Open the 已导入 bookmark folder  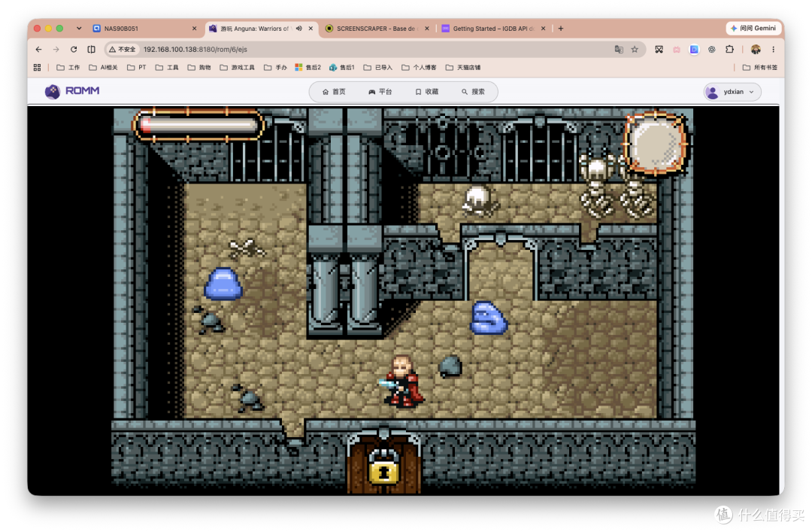pyautogui.click(x=377, y=68)
